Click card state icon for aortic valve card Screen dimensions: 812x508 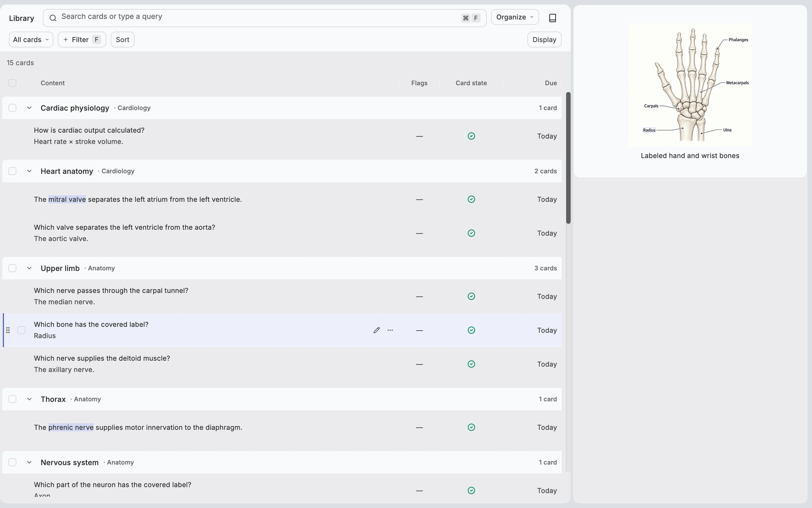tap(471, 233)
